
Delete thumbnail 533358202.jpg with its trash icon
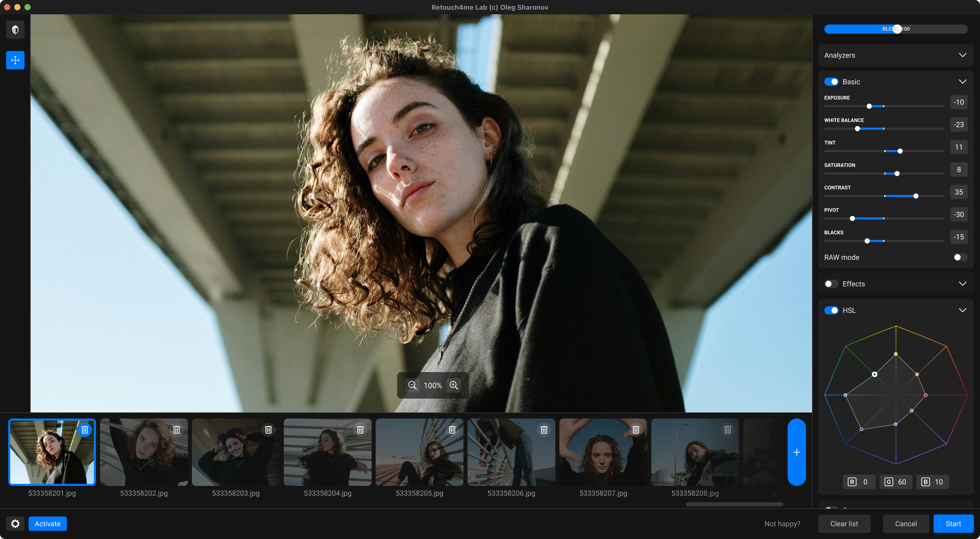pyautogui.click(x=177, y=430)
